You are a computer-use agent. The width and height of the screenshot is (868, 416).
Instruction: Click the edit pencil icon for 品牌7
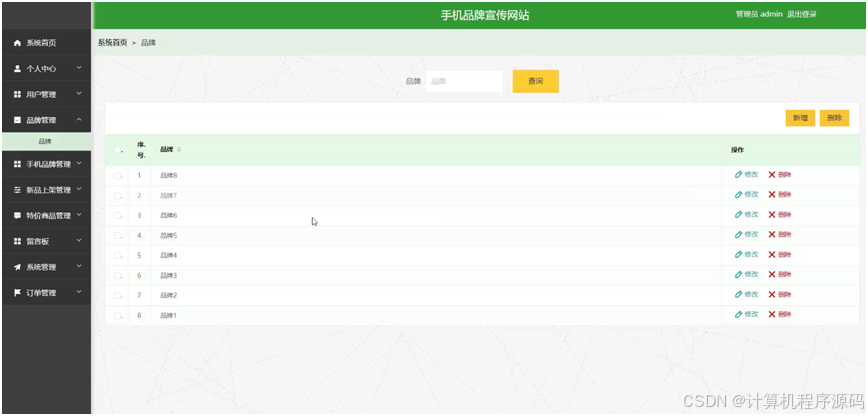(x=738, y=194)
